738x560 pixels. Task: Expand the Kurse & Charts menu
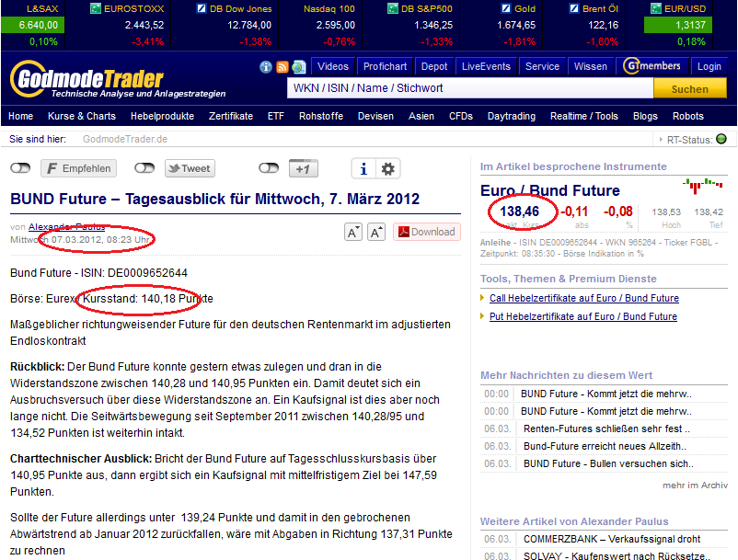82,117
